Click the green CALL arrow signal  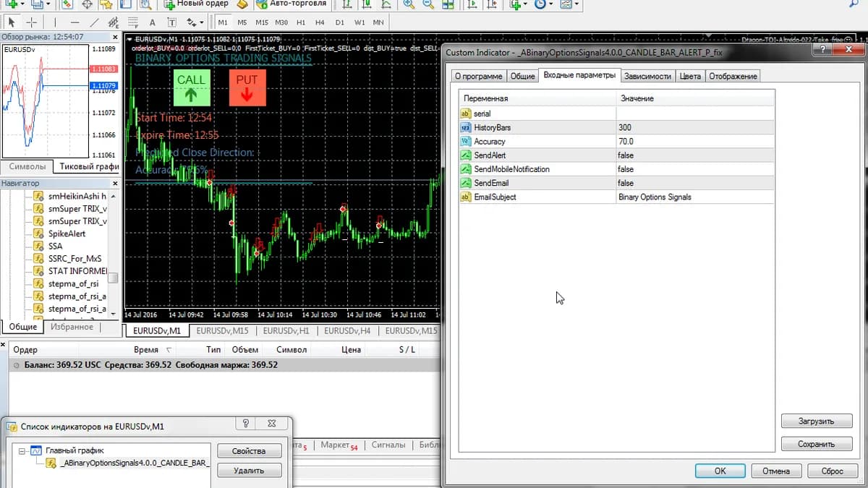[x=191, y=87]
